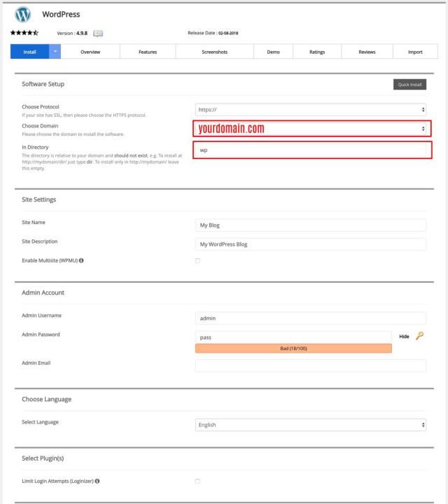Click the WordPress title text

point(61,14)
